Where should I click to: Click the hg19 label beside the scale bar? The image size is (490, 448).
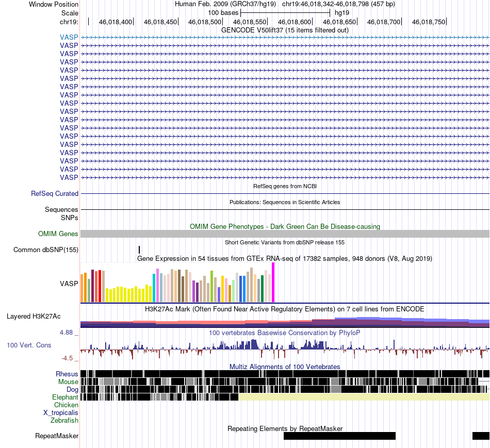pos(342,13)
